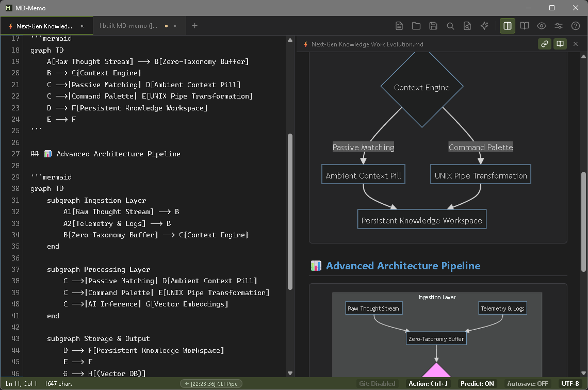Image resolution: width=588 pixels, height=390 pixels.
Task: Click the new document icon in toolbar
Action: [399, 26]
